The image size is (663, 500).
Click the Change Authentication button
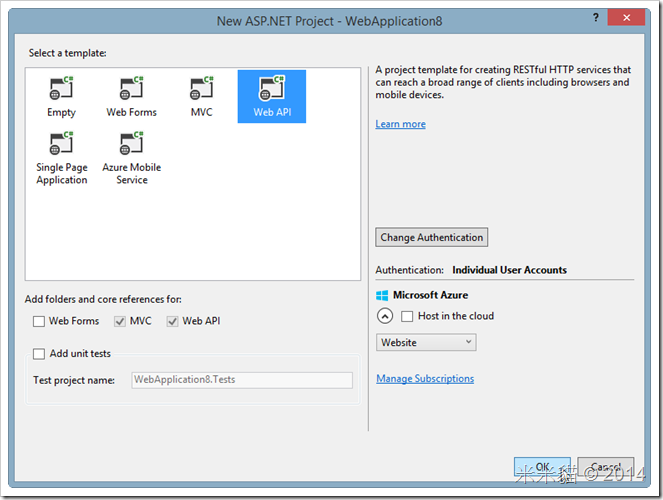(x=432, y=238)
